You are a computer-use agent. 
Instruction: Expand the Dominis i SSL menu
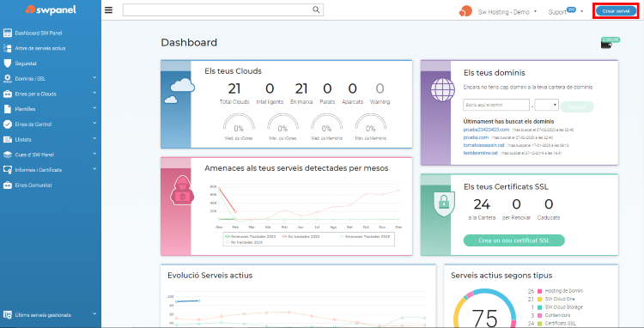94,77
